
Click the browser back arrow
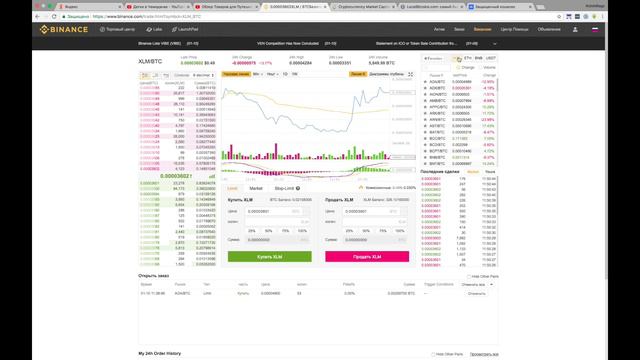38,16
